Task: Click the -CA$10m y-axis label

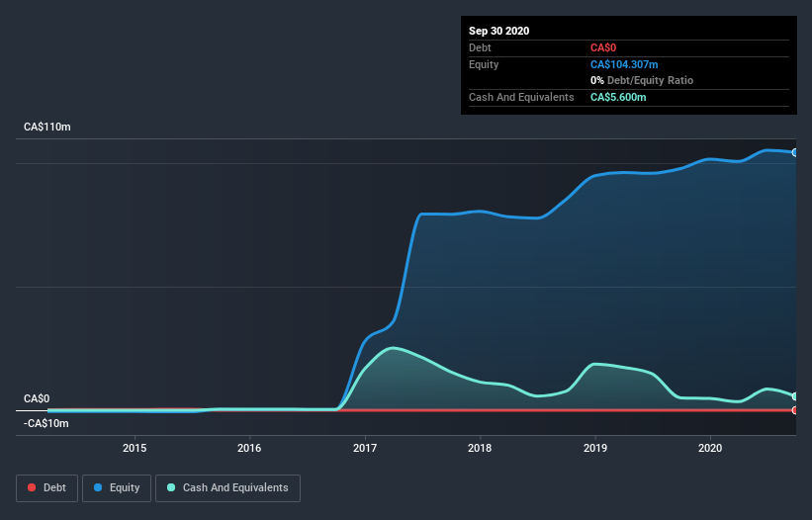Action: pos(46,423)
